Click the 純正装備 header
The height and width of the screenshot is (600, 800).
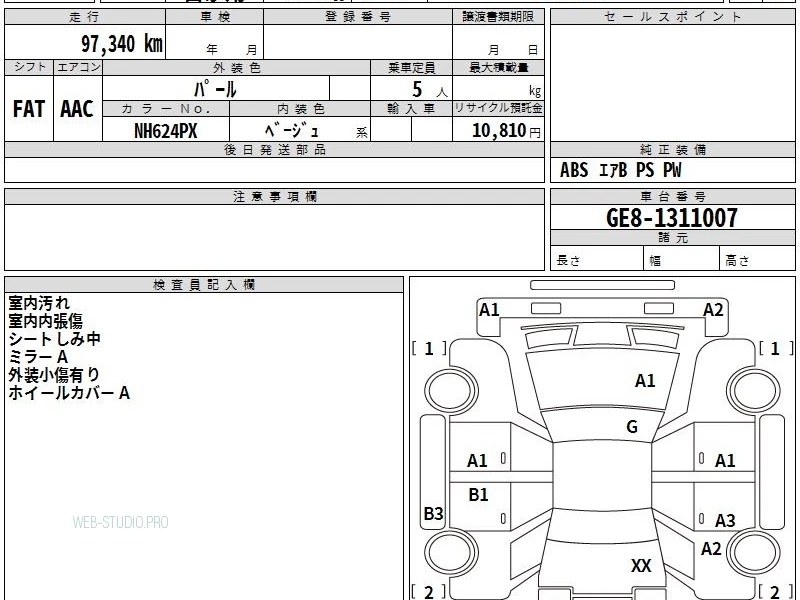click(672, 150)
